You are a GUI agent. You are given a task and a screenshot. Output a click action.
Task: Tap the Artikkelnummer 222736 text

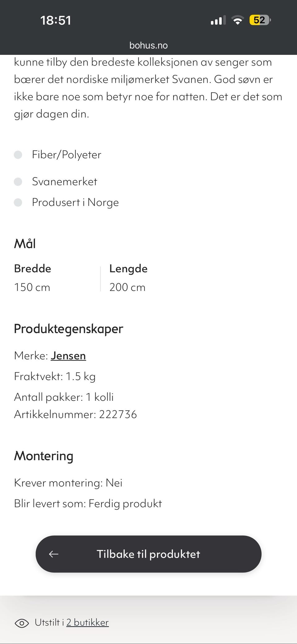[75, 414]
